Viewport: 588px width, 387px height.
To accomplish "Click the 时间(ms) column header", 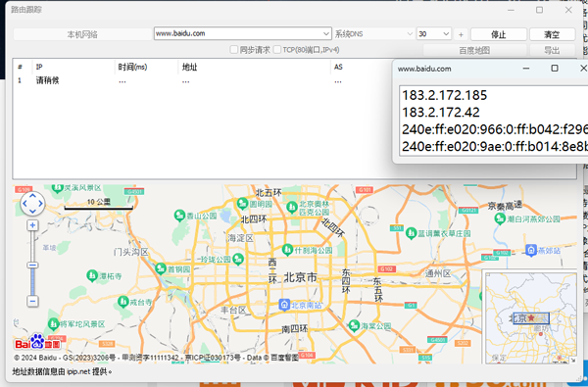I will tap(146, 67).
